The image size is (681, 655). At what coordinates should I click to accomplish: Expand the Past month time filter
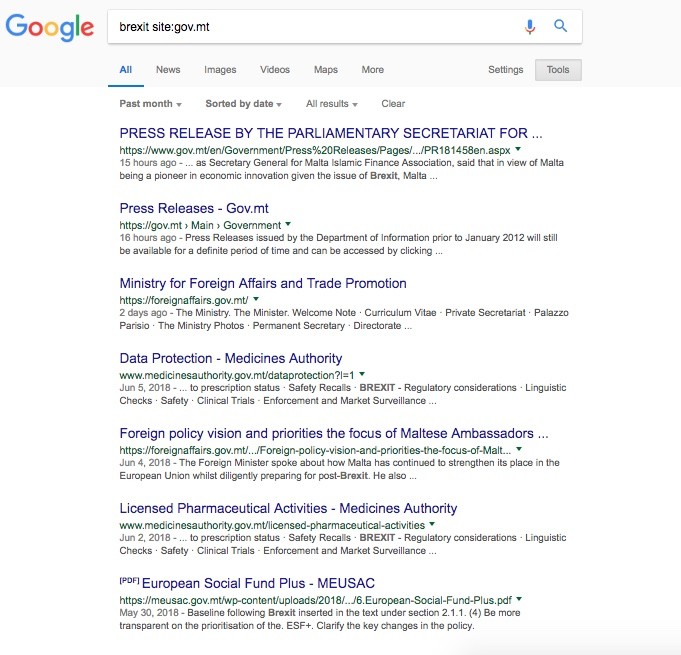[150, 104]
